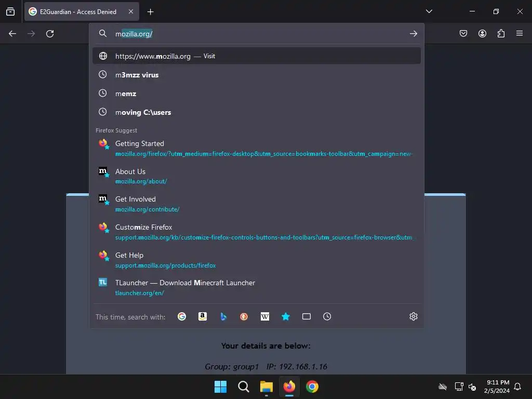Go back to previous page
The height and width of the screenshot is (399, 532).
pyautogui.click(x=12, y=34)
